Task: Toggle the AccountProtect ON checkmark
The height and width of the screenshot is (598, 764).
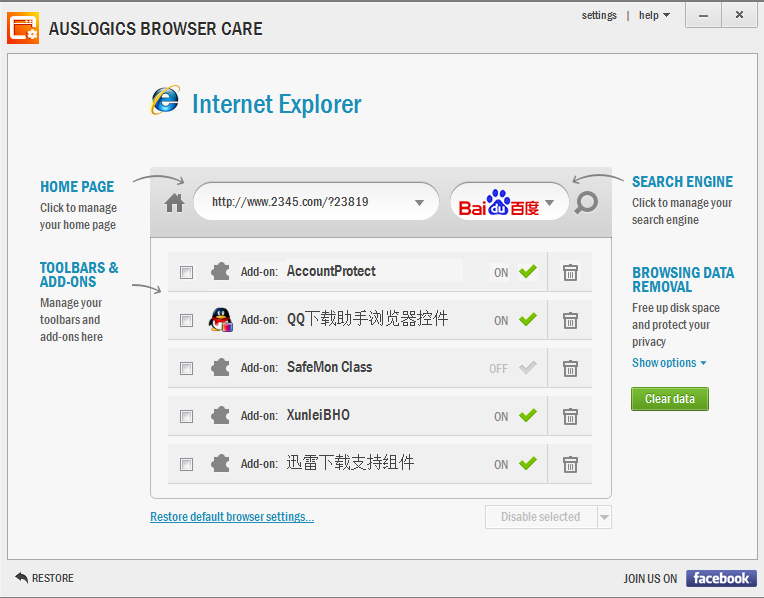Action: (527, 272)
